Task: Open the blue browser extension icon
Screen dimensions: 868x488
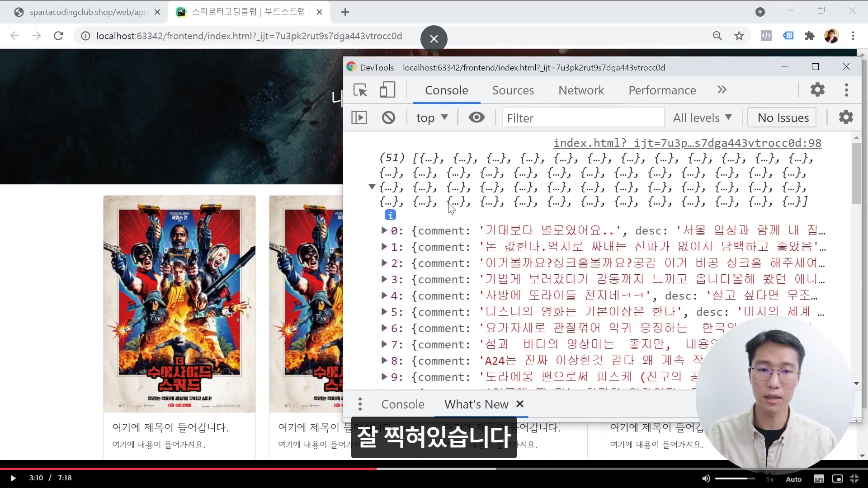Action: click(x=788, y=36)
